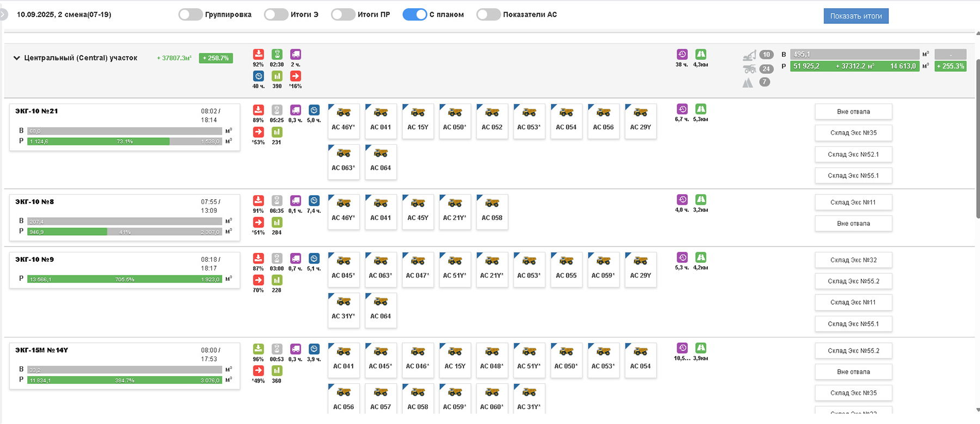Click the red loading icon showing 92%
The image size is (980, 424).
click(x=258, y=54)
